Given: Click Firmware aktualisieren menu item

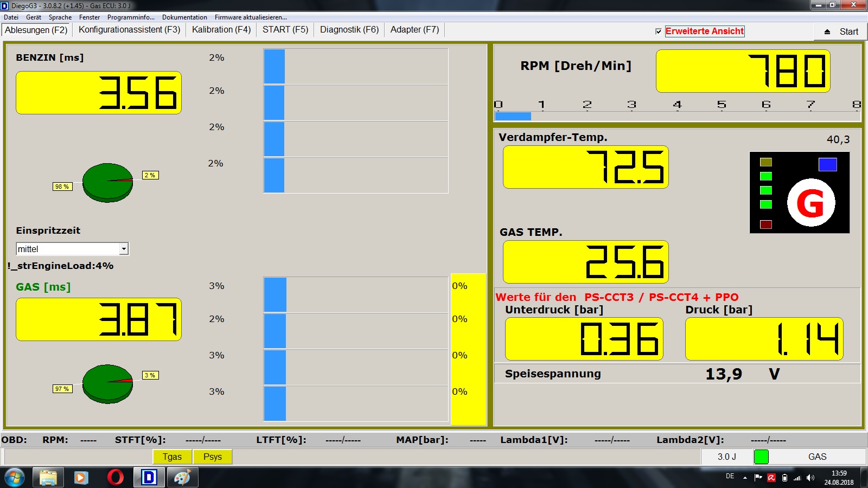Looking at the screenshot, I should (251, 17).
